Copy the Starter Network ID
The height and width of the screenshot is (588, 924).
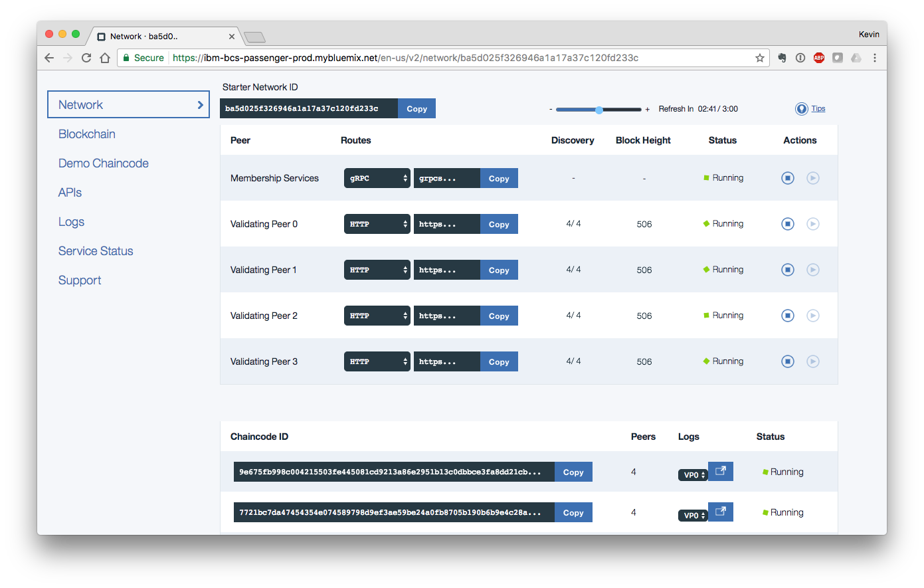416,108
